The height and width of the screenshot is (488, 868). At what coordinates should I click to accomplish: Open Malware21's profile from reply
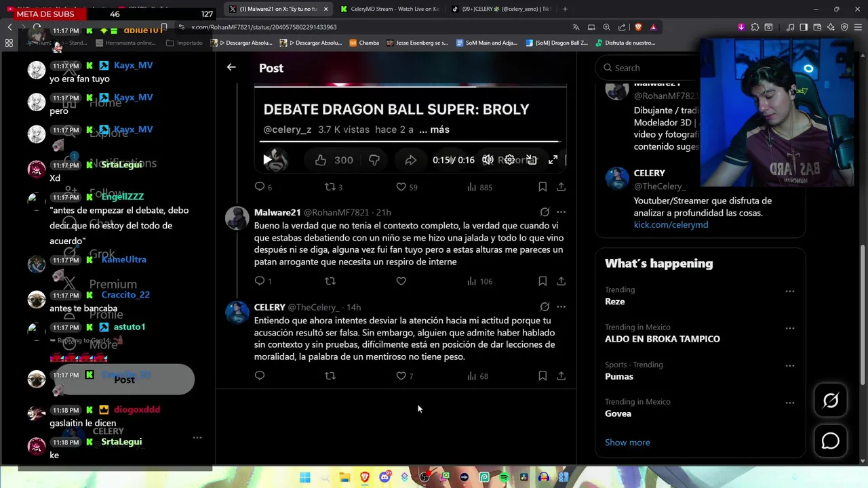click(277, 212)
